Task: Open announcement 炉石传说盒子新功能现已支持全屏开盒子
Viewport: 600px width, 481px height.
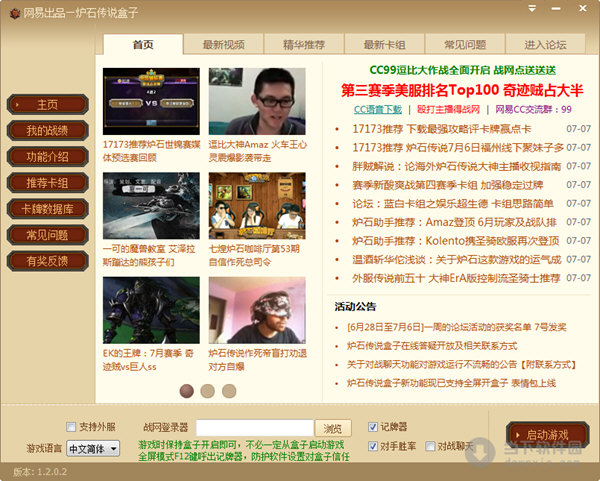Action: (451, 383)
